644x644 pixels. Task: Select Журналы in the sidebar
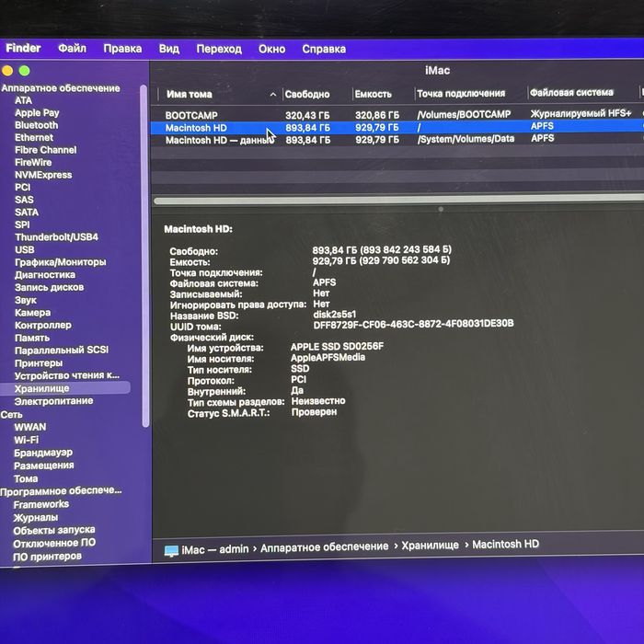tap(36, 517)
